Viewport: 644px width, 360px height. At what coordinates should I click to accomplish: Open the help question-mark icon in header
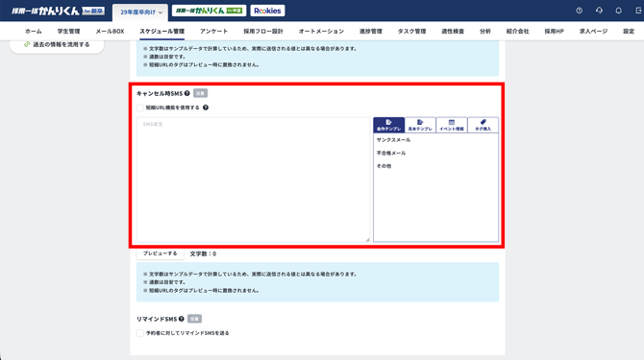(x=579, y=11)
